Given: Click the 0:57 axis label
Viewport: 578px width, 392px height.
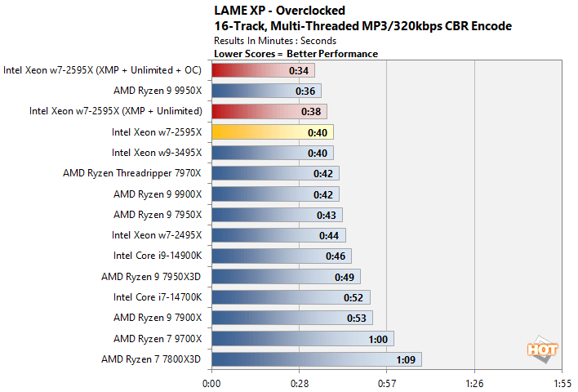Looking at the screenshot, I should coord(387,384).
